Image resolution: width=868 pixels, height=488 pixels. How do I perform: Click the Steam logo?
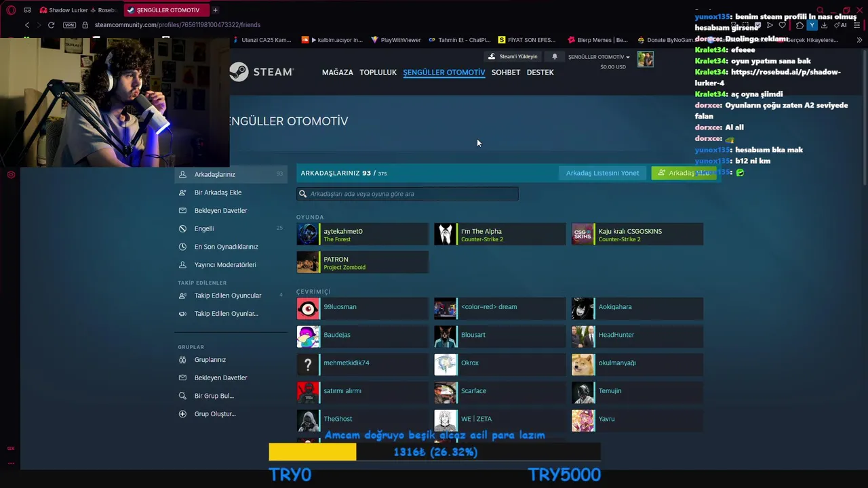261,72
